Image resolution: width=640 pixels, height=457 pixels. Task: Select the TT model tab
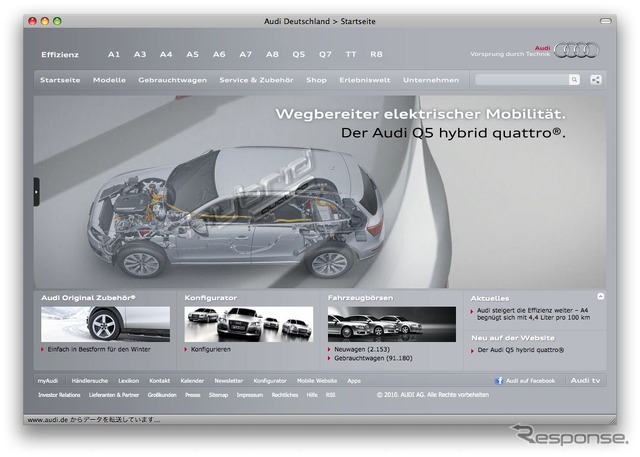[351, 54]
